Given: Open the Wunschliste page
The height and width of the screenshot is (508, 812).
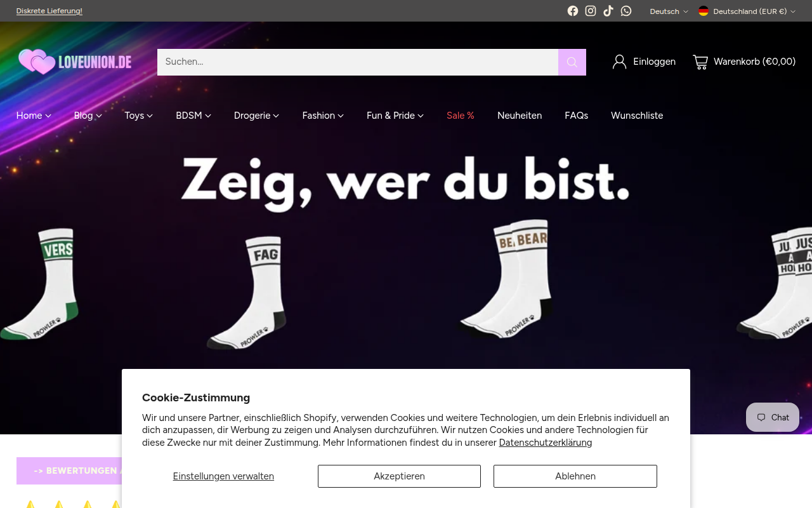Looking at the screenshot, I should click(x=637, y=116).
